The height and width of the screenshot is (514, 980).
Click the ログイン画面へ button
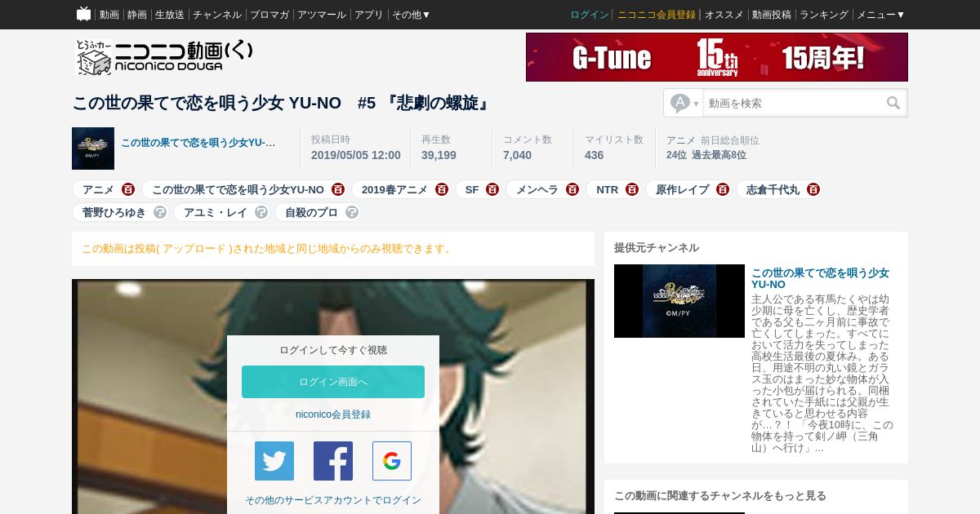[x=333, y=382]
